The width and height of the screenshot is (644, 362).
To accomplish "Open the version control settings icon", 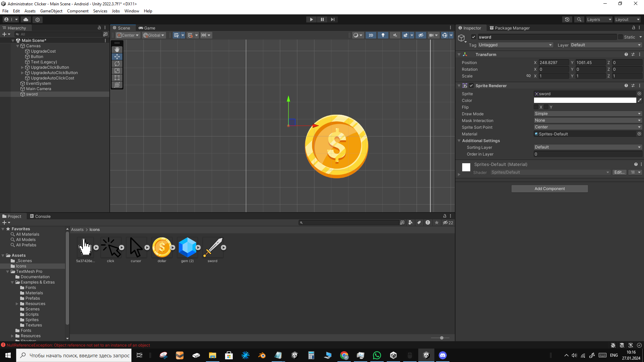I will pos(38,19).
